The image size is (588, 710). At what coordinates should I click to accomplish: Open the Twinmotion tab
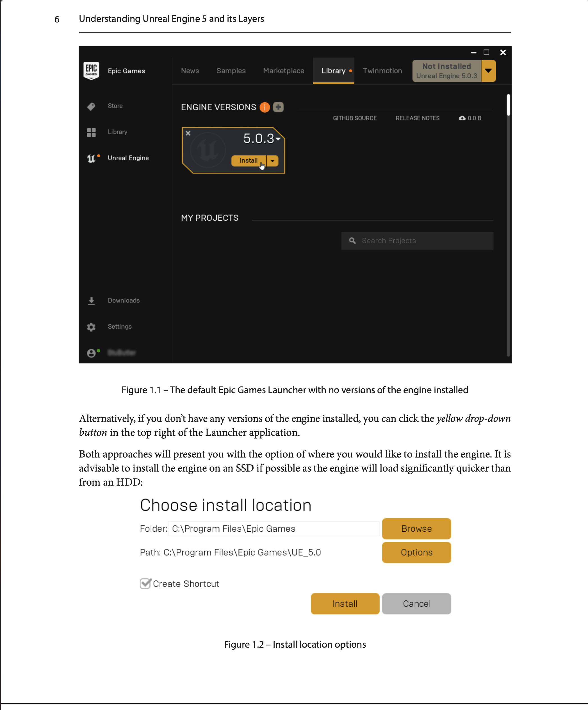click(382, 71)
